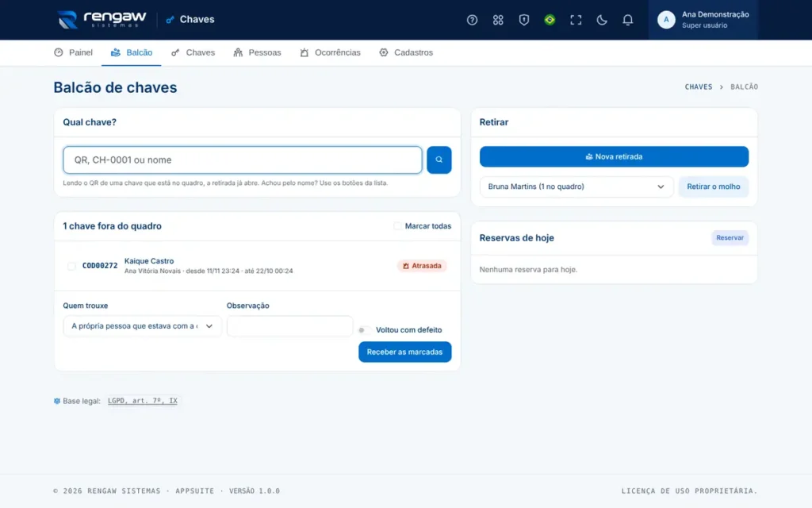Focus the QR, CH-0001 ou nome field

click(243, 160)
